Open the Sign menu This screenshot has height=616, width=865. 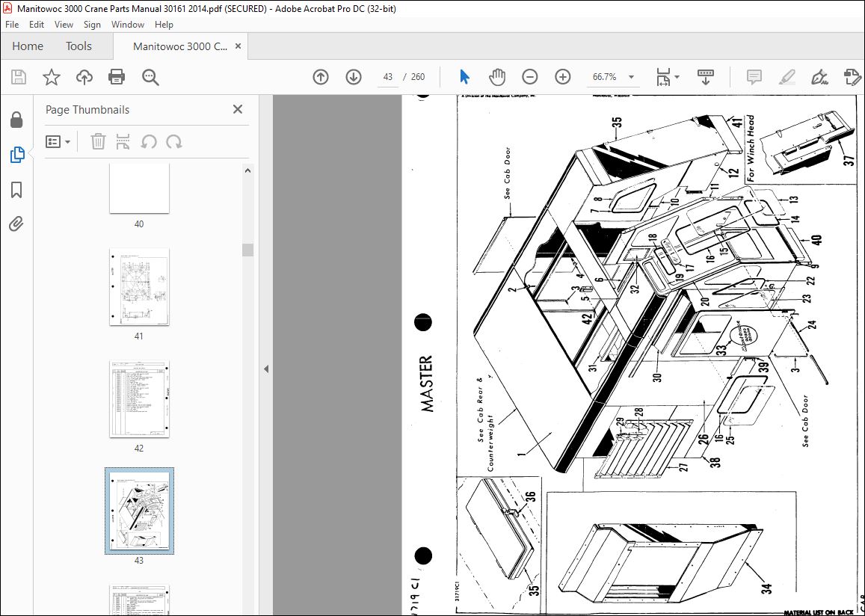tap(92, 24)
